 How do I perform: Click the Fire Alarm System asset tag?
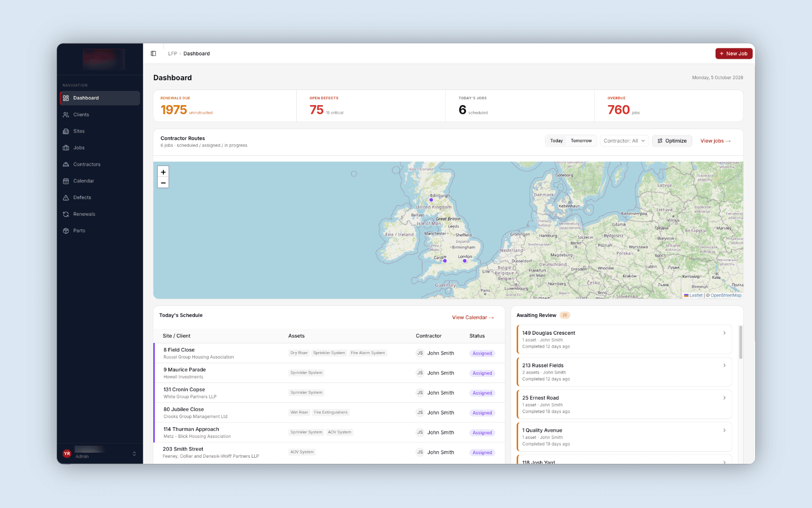[x=368, y=353]
